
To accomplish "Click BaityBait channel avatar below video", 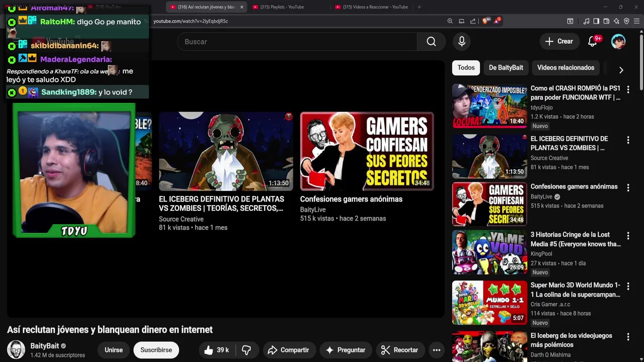I will pos(16,350).
